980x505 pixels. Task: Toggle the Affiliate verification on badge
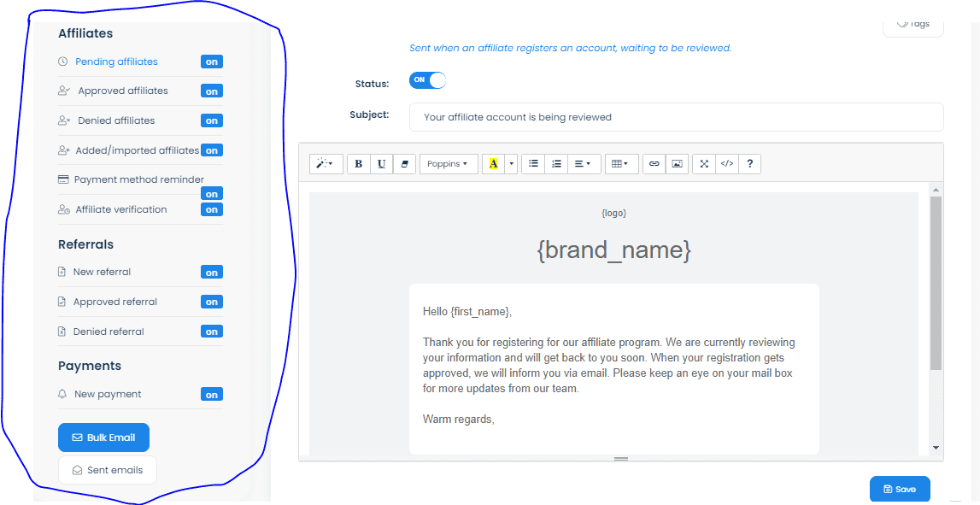click(212, 209)
